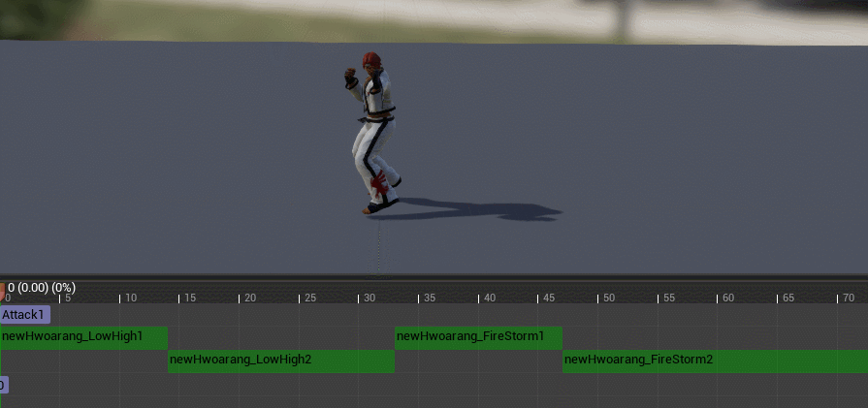Select the newHwoarang_LowHigh2 animation segment
The width and height of the screenshot is (868, 408).
click(281, 361)
